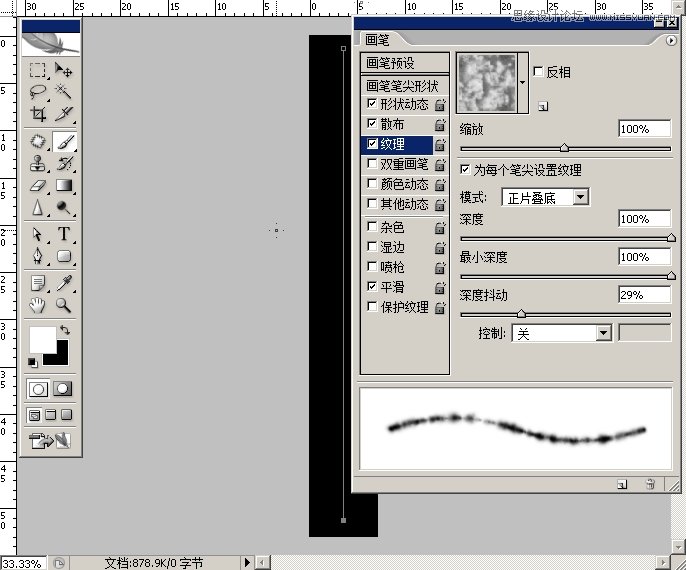Select the Eraser tool
686x570 pixels.
click(x=38, y=185)
